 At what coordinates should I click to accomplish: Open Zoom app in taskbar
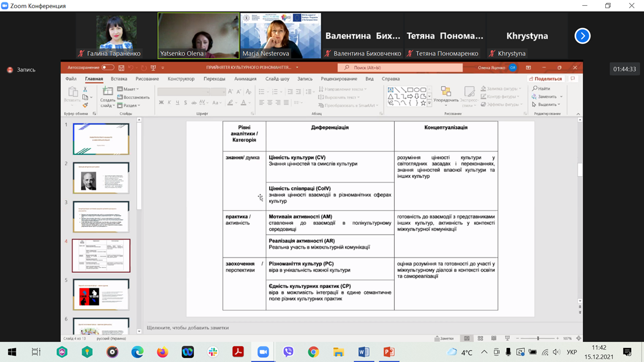pos(263,352)
